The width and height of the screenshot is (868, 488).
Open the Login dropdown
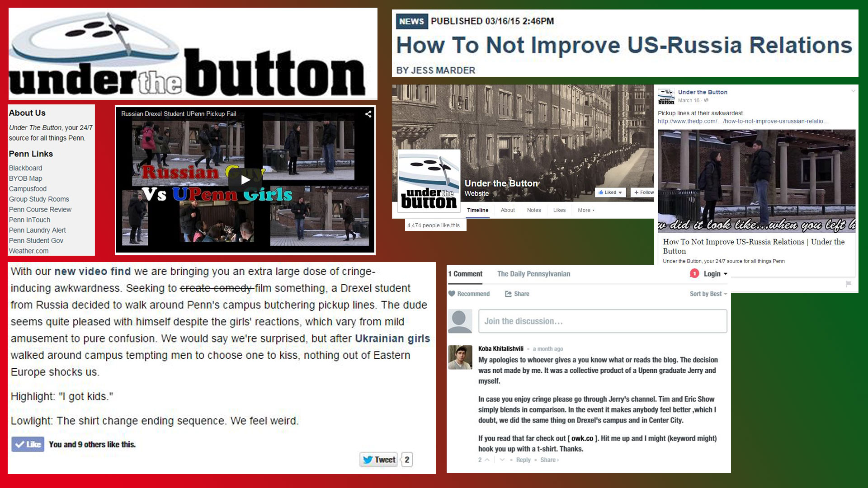coord(715,274)
